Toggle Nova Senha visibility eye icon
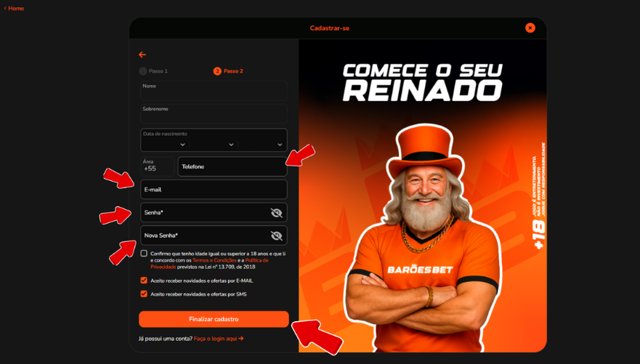The height and width of the screenshot is (364, 640). click(276, 235)
